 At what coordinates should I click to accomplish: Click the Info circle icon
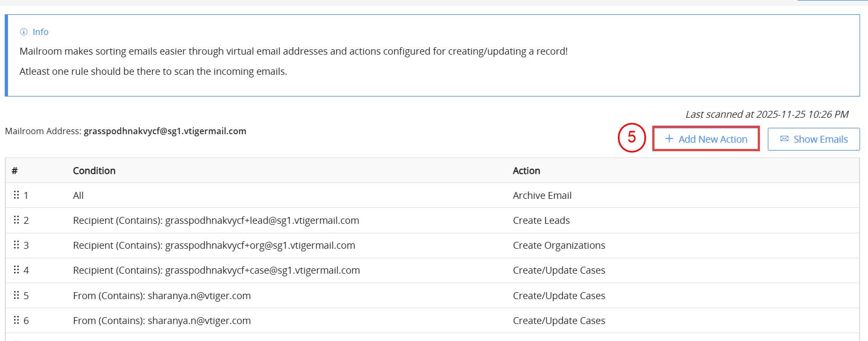[x=23, y=32]
